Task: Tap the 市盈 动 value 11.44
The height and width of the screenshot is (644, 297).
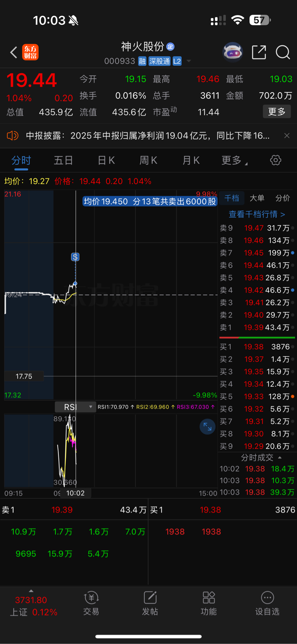Action: pyautogui.click(x=208, y=112)
